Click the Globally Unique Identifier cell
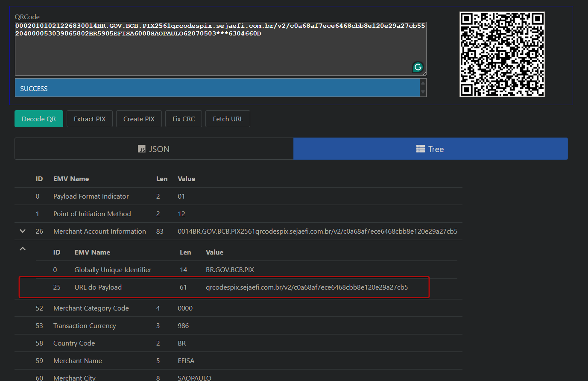This screenshot has width=588, height=381. (113, 270)
